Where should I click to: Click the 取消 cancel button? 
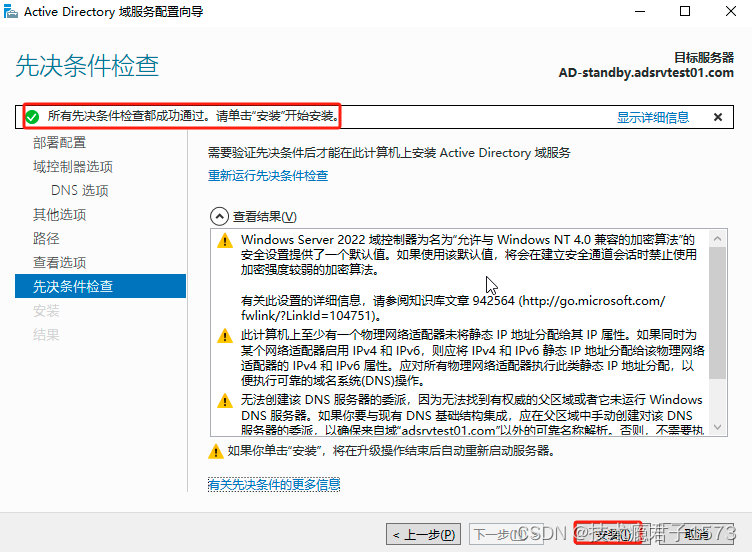tap(697, 534)
